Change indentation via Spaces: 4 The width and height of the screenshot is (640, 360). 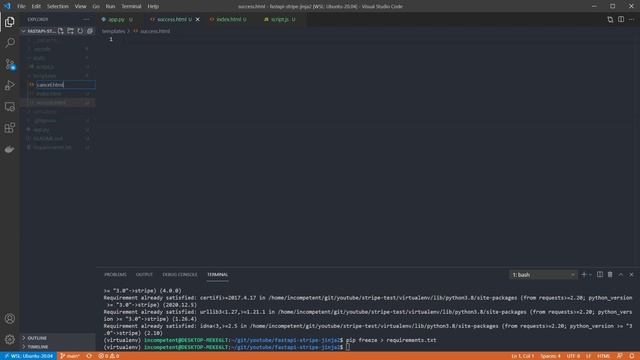[x=550, y=356]
